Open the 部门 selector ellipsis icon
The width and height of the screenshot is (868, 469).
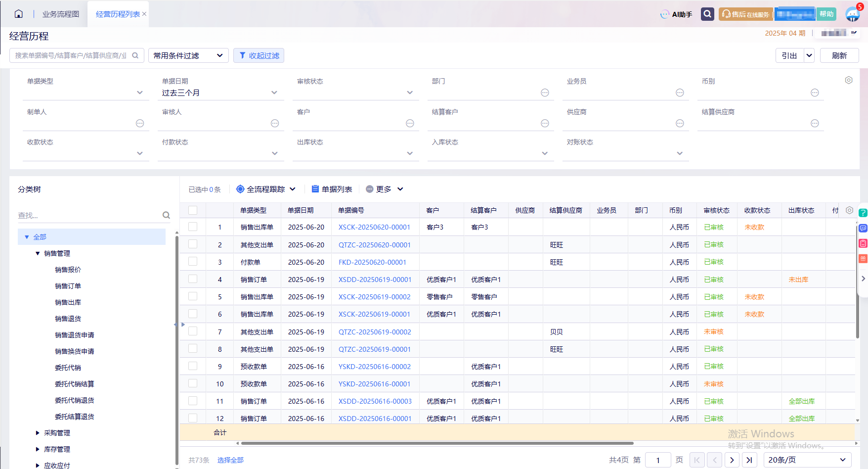point(545,93)
